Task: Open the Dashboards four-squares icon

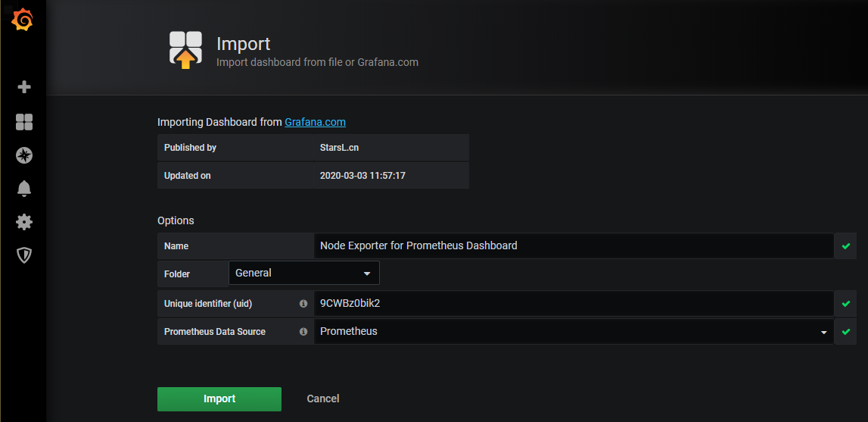Action: click(23, 122)
